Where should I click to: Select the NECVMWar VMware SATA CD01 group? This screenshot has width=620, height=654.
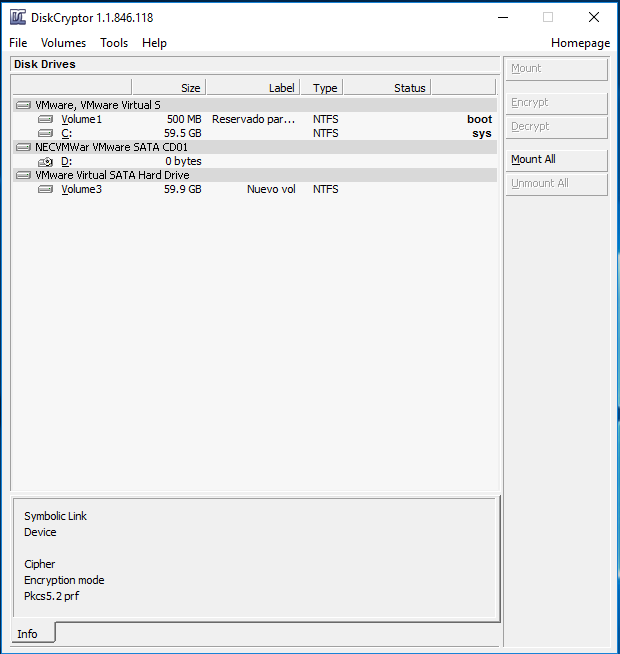(x=255, y=147)
